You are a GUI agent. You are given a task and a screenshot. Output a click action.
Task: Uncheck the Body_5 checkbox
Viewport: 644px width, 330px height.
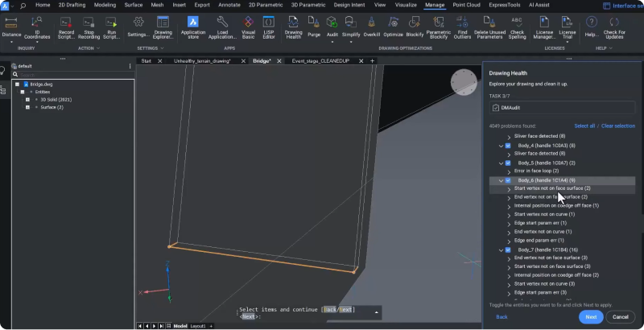(x=509, y=163)
